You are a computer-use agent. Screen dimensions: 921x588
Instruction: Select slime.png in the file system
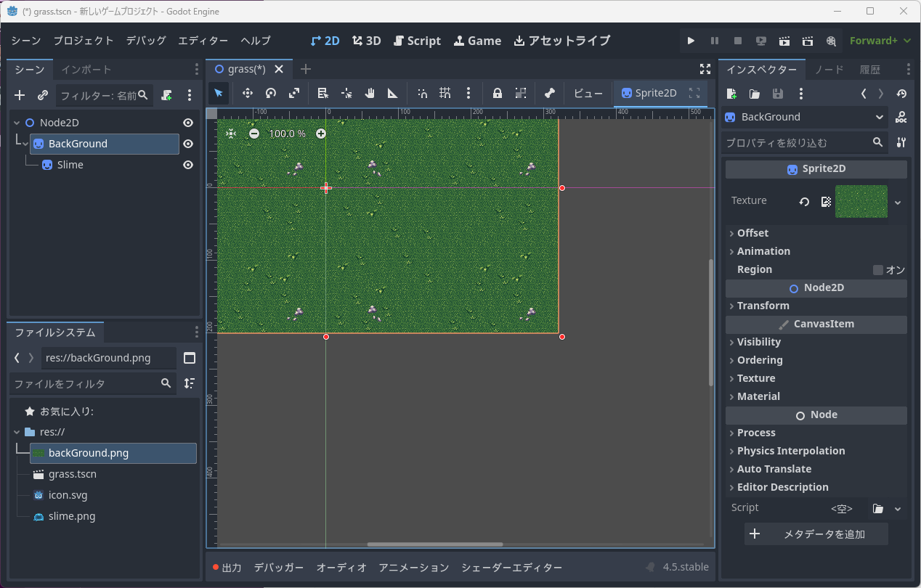71,516
